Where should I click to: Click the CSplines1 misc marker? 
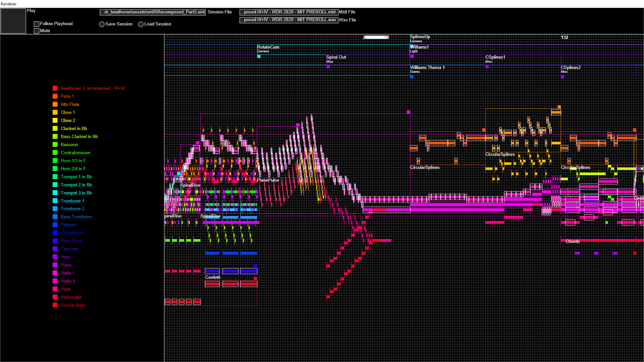click(487, 67)
